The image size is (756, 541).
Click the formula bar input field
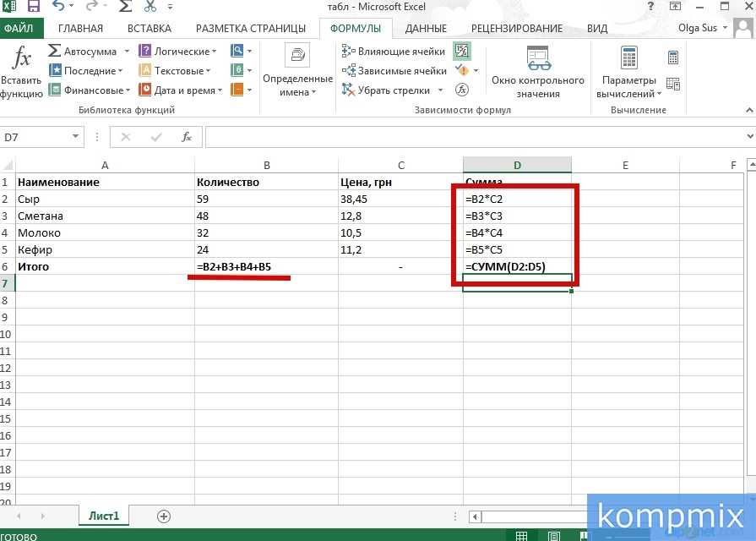coord(475,138)
